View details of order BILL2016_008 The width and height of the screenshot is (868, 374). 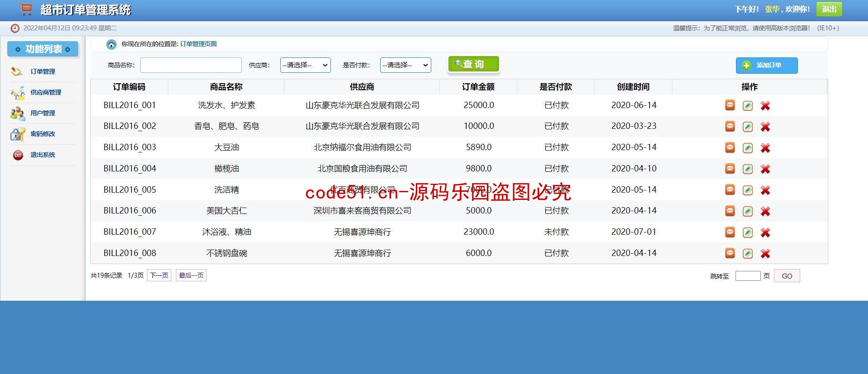(x=730, y=253)
